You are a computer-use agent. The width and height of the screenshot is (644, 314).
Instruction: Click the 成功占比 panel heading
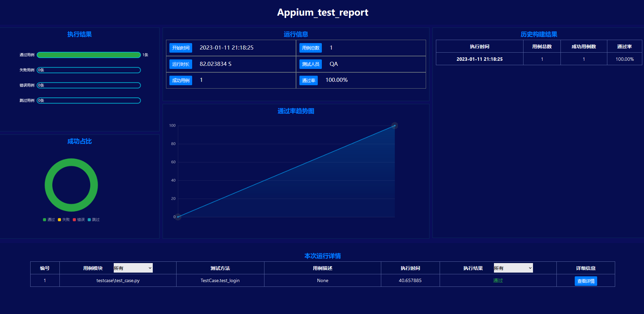click(x=79, y=141)
